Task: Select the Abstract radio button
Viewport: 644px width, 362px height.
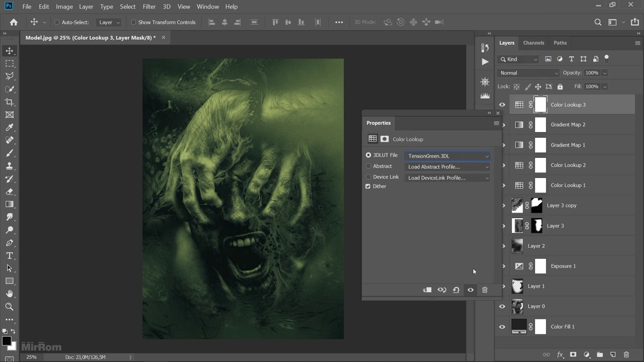Action: tap(368, 166)
